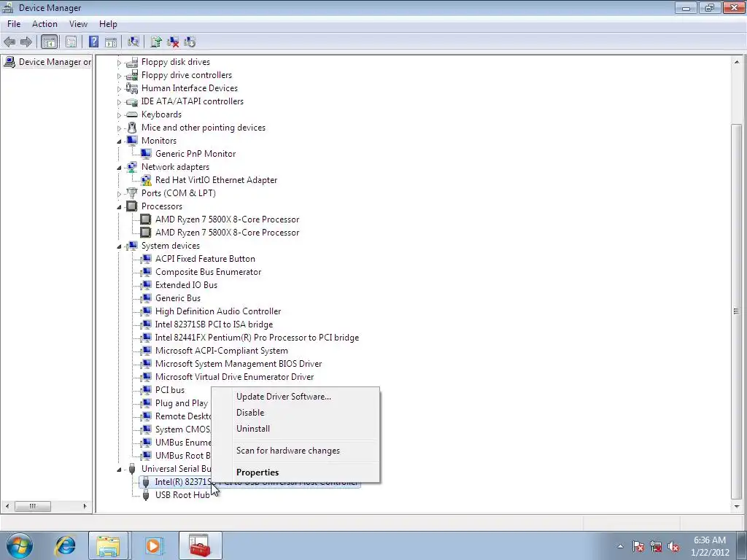Click the vertical scrollbar thumb in device list
Screen dimensions: 747x560
[x=737, y=311]
